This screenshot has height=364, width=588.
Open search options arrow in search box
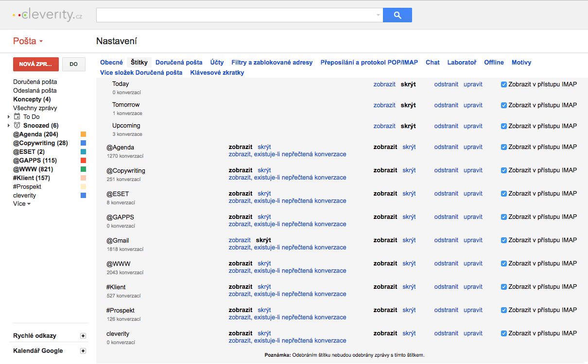[378, 16]
